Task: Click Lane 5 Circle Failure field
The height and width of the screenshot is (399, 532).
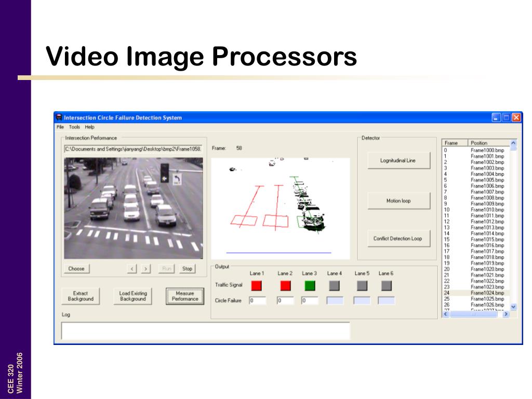Action: pyautogui.click(x=362, y=300)
